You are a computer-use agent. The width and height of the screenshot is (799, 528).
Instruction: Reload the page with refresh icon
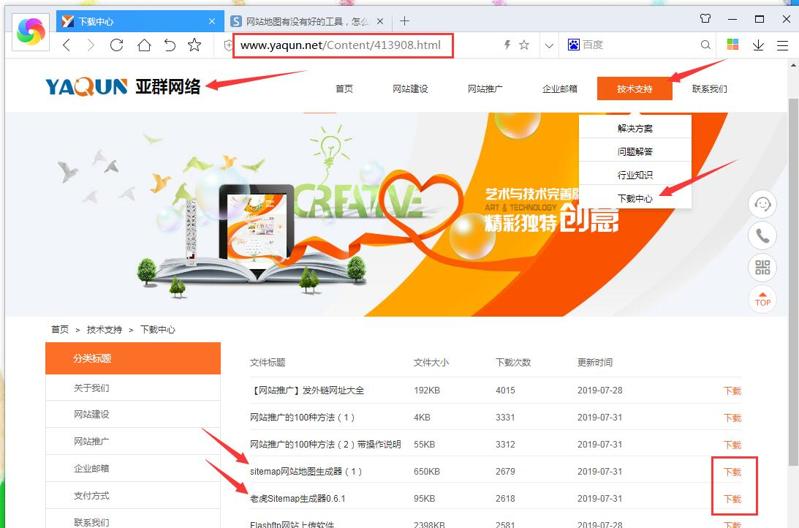117,45
